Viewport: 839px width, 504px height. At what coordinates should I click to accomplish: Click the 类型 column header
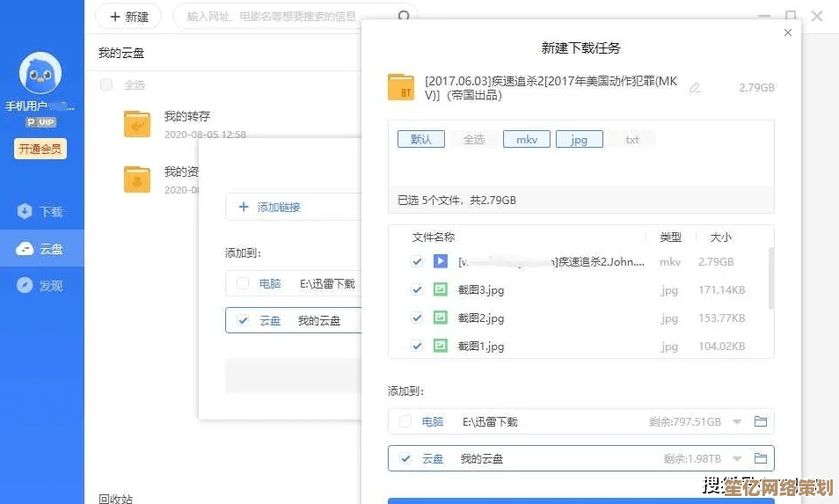point(670,237)
